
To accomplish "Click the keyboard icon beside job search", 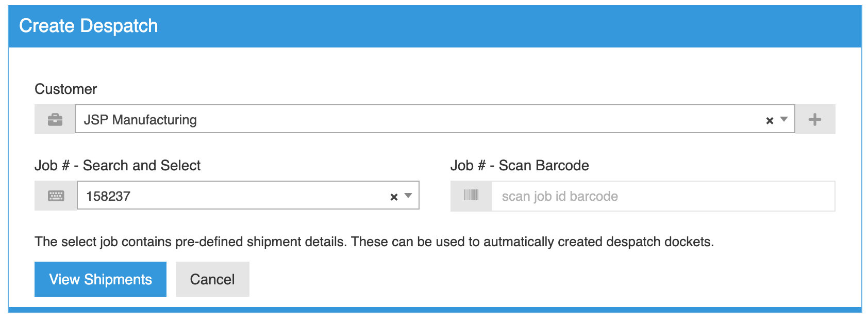I will coord(56,196).
